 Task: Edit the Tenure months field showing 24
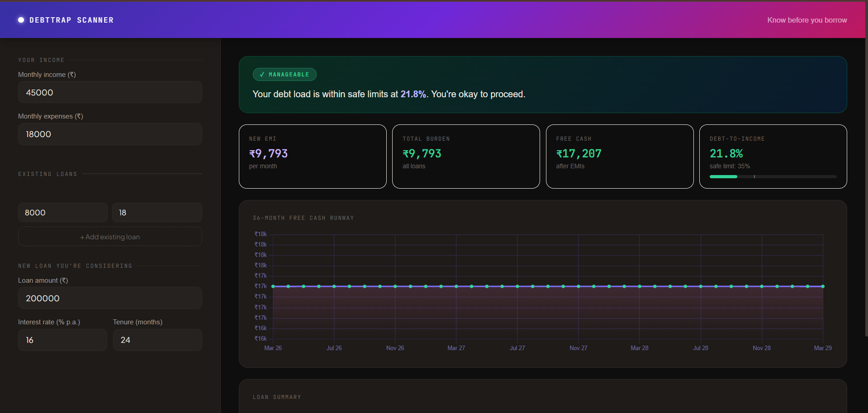tap(157, 340)
